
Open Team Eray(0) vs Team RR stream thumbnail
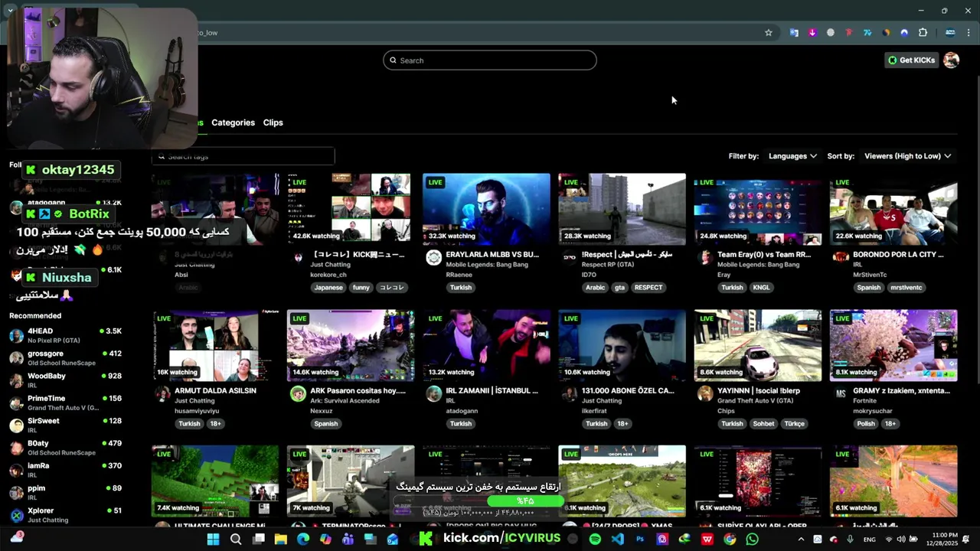[x=758, y=209]
